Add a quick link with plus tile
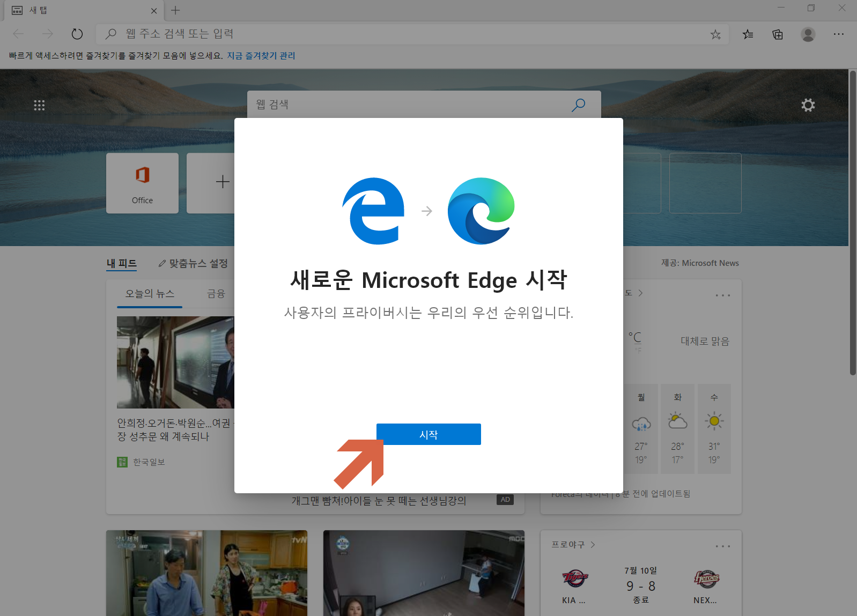 point(211,183)
